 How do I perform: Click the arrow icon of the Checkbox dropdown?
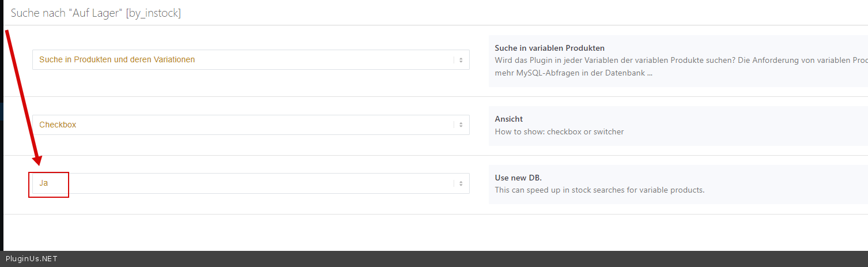click(461, 125)
